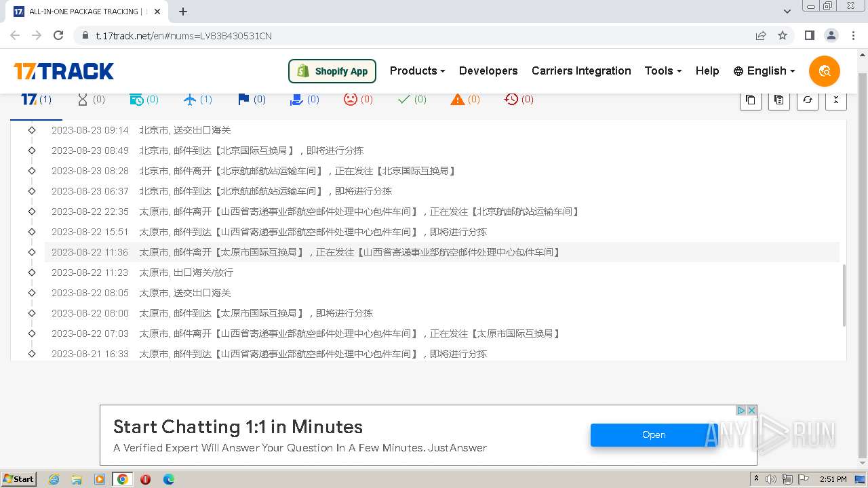Click the copy tracking numbers icon
Screen dimensions: 868x488
pos(750,100)
